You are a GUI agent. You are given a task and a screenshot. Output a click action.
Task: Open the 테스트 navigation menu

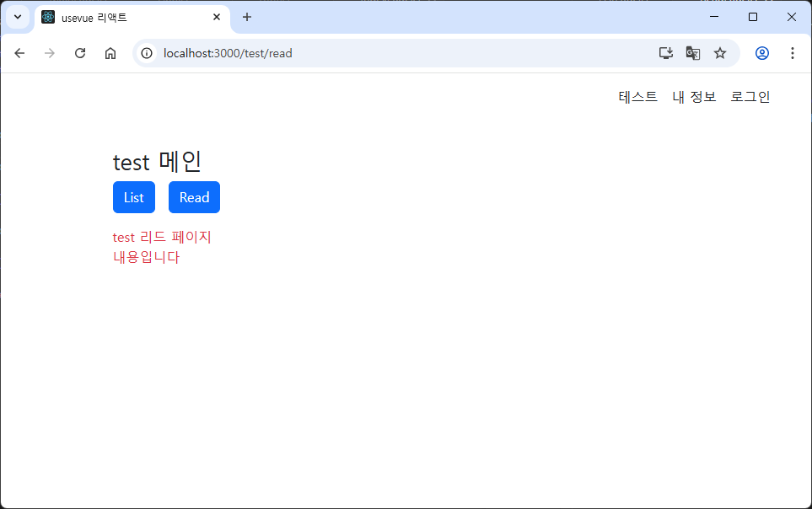pos(637,96)
